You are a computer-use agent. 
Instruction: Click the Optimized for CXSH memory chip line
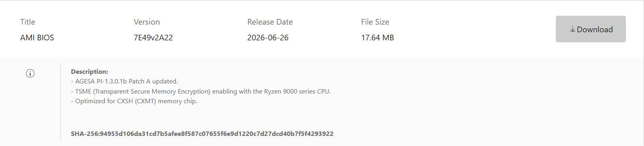point(134,101)
